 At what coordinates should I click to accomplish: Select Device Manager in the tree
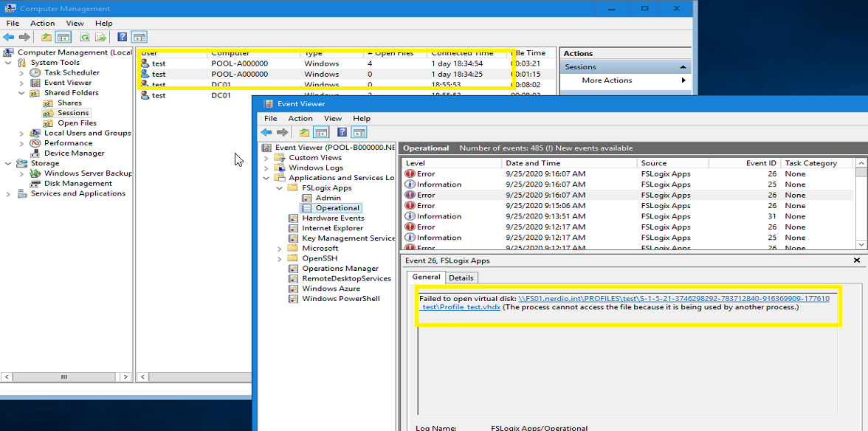click(74, 154)
